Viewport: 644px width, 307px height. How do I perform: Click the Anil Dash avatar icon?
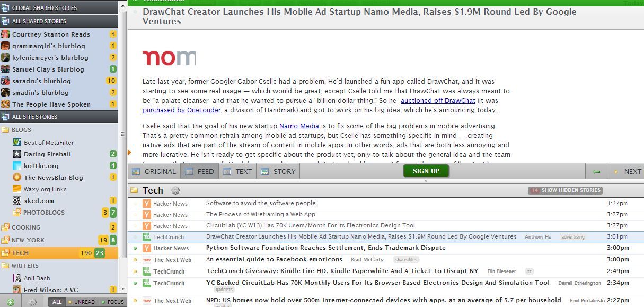(x=17, y=278)
